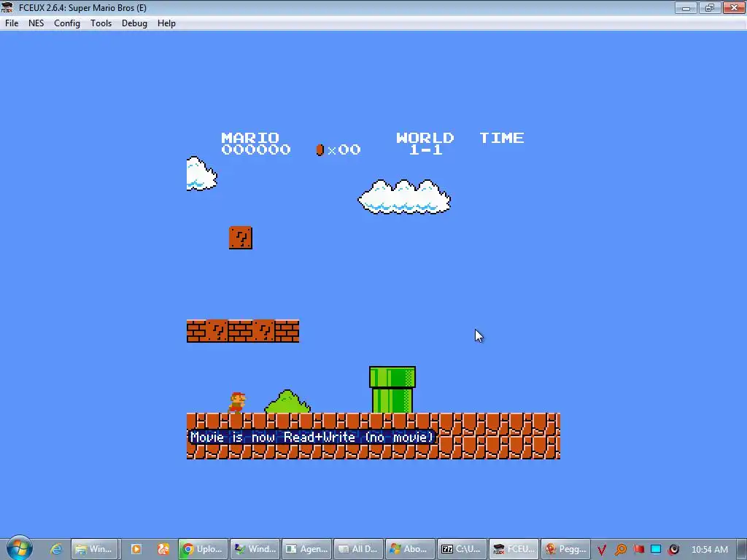Click the floating question block above the bricks
This screenshot has height=560, width=747.
(241, 238)
